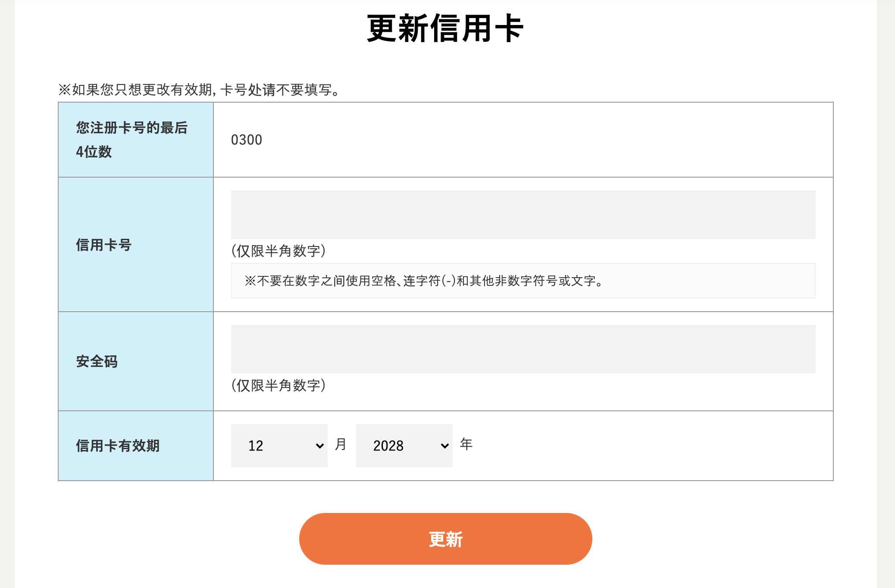The image size is (895, 588).
Task: Click the 更新信用卡 page heading
Action: coord(445,28)
